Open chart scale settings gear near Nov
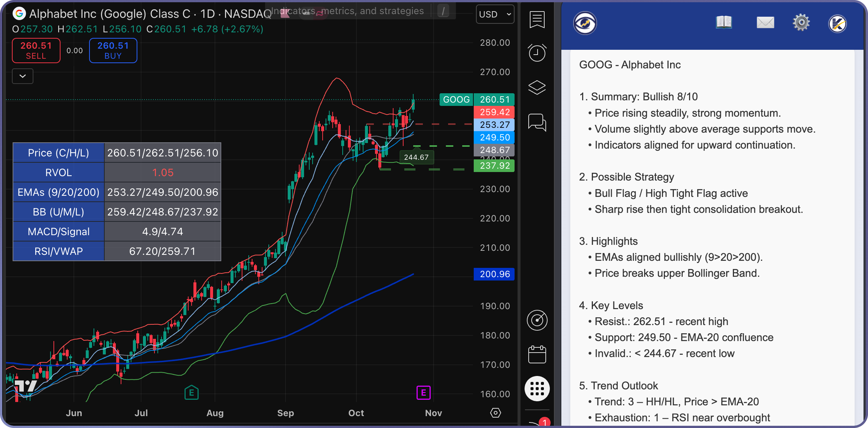The image size is (868, 428). [x=496, y=413]
